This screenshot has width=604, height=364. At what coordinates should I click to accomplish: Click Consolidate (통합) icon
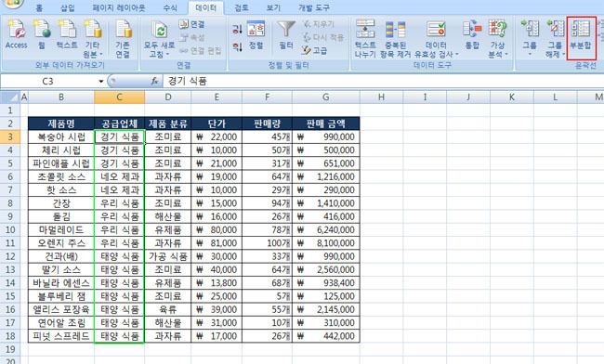click(x=472, y=35)
